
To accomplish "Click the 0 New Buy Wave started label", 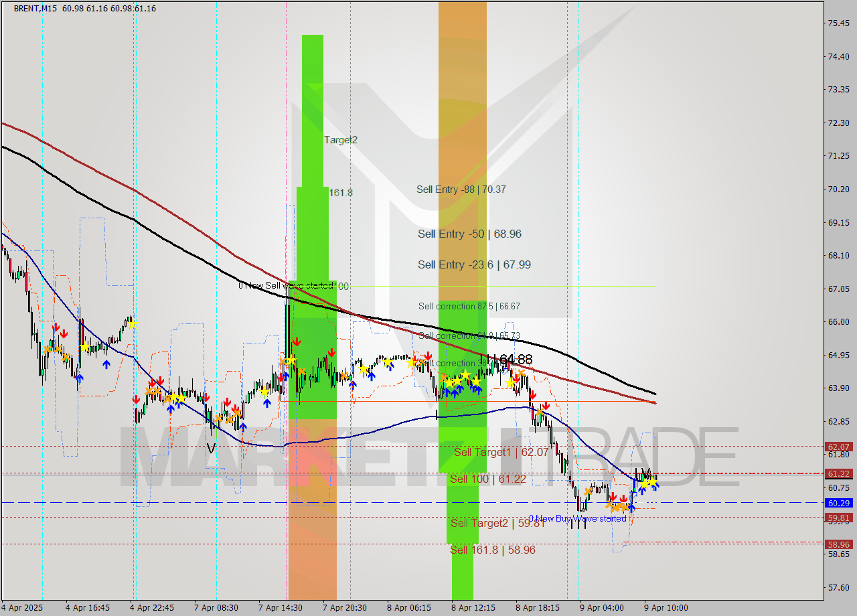I will 577,518.
